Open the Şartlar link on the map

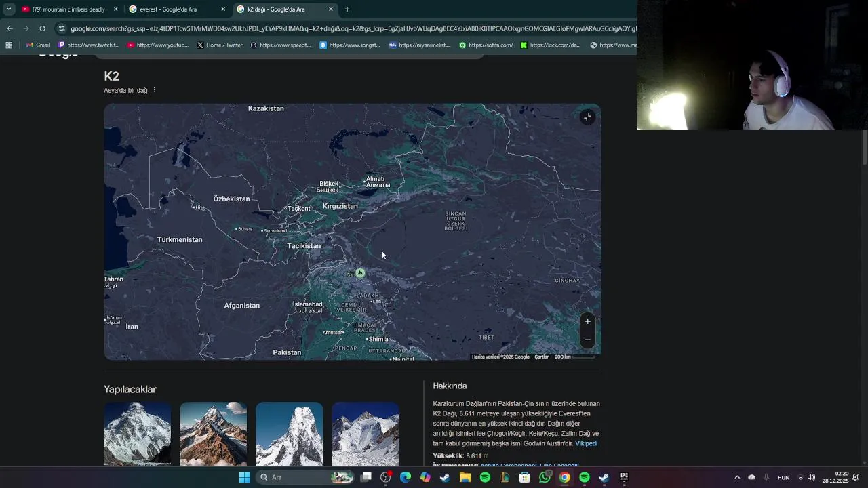pyautogui.click(x=541, y=357)
